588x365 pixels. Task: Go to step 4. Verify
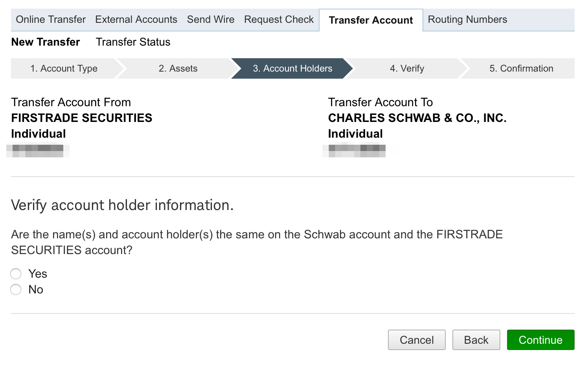click(407, 68)
